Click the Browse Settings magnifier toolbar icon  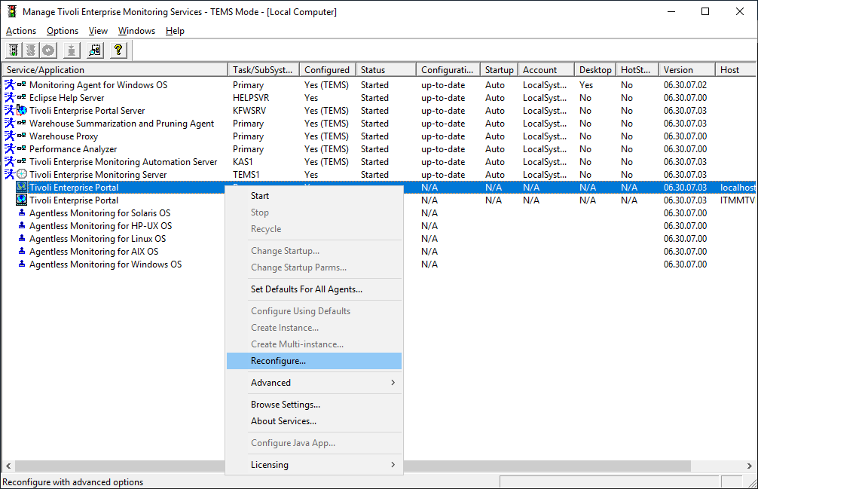pos(95,50)
